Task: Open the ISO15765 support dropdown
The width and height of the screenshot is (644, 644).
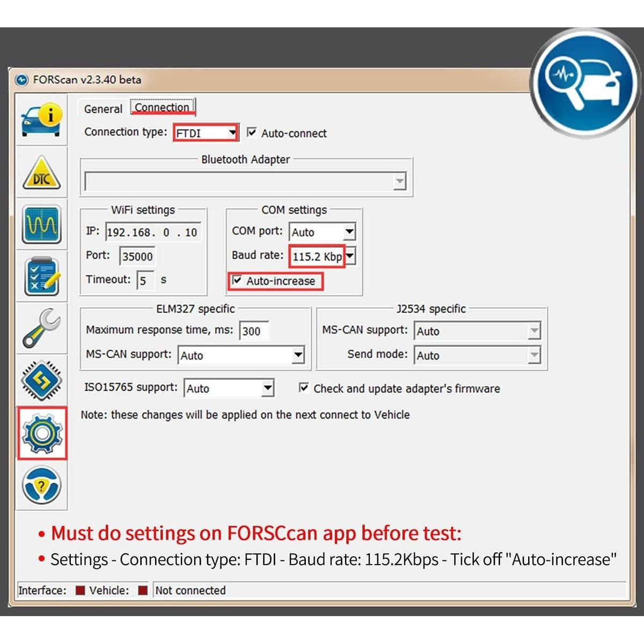Action: coord(267,387)
